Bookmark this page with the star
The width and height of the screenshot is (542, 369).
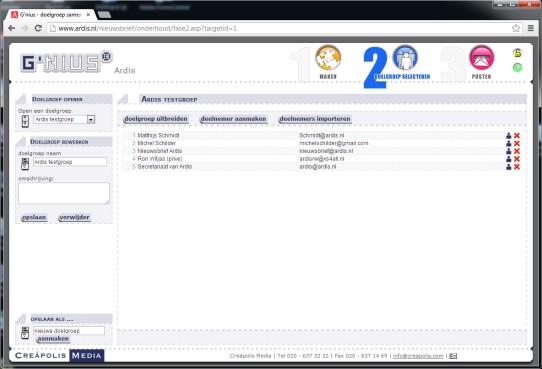[516, 28]
